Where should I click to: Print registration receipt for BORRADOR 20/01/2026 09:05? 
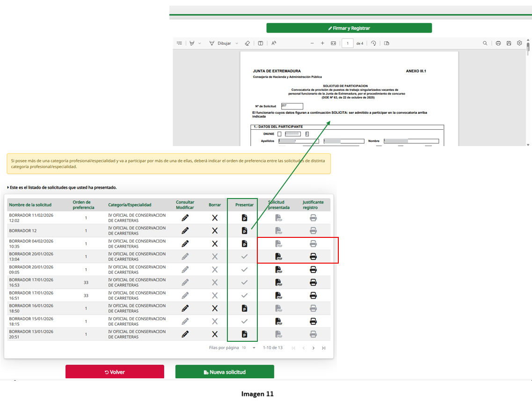pyautogui.click(x=313, y=270)
